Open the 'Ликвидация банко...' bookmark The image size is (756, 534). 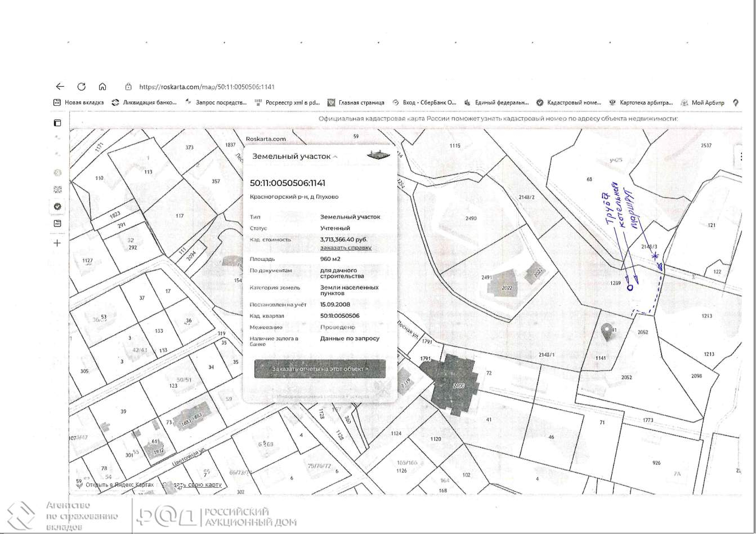click(144, 103)
